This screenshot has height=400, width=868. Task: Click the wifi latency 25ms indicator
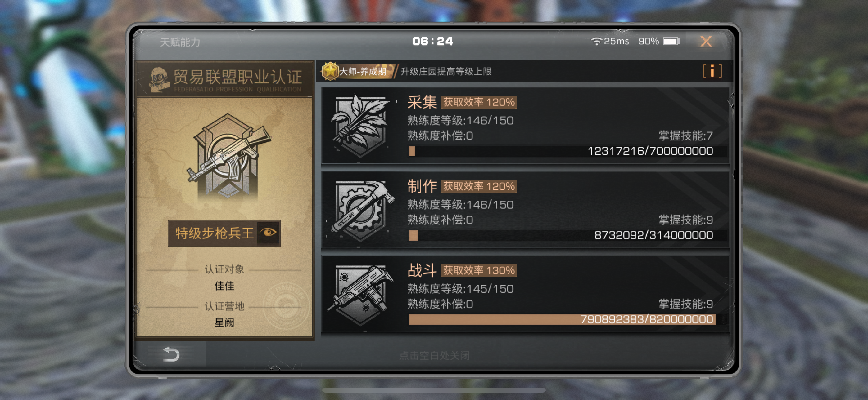(609, 42)
